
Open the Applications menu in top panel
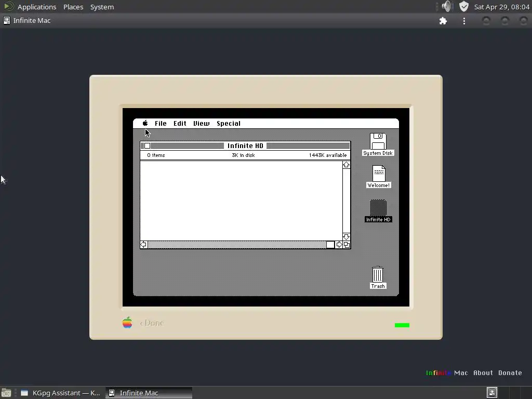click(x=37, y=7)
